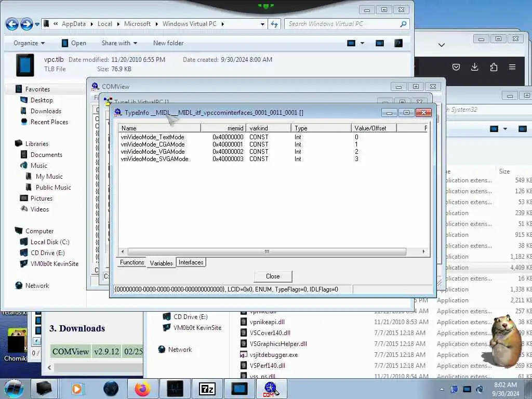Select Local Disk (C:) in navigation pane

50,242
